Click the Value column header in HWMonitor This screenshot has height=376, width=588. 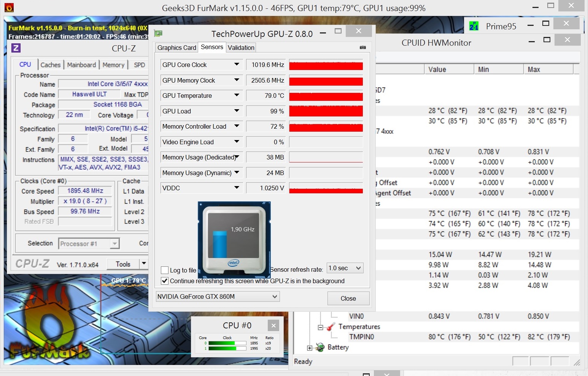coord(449,69)
